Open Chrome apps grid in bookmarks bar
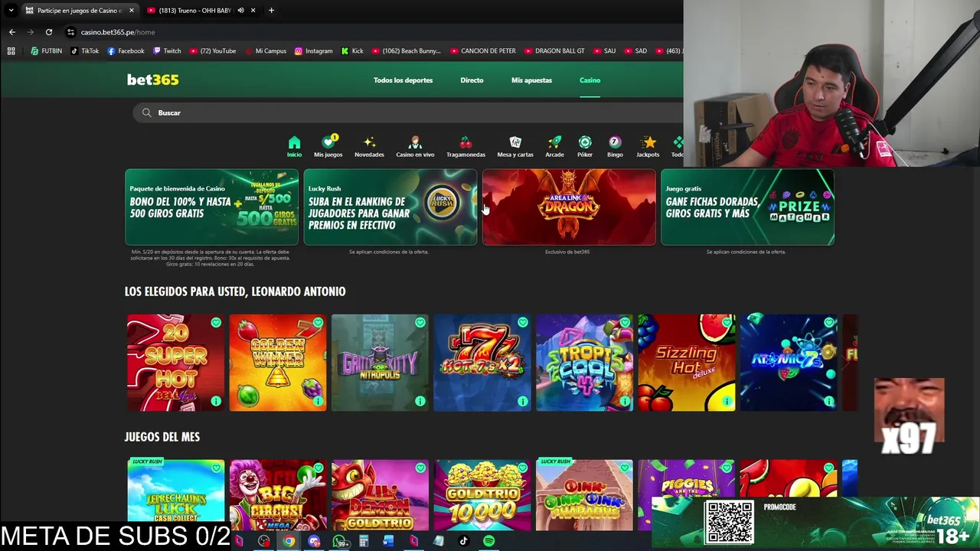Screen dimensions: 980x551 11,51
